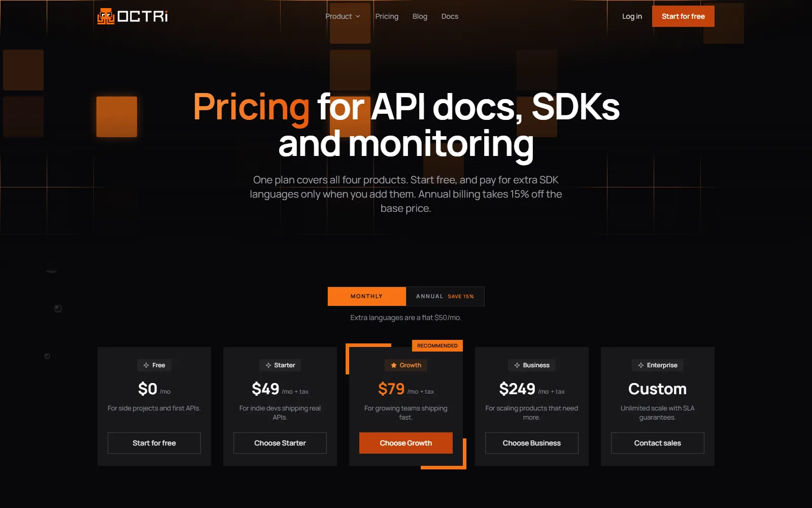Switch to Annual billing save 15%
812x508 pixels.
tap(445, 296)
